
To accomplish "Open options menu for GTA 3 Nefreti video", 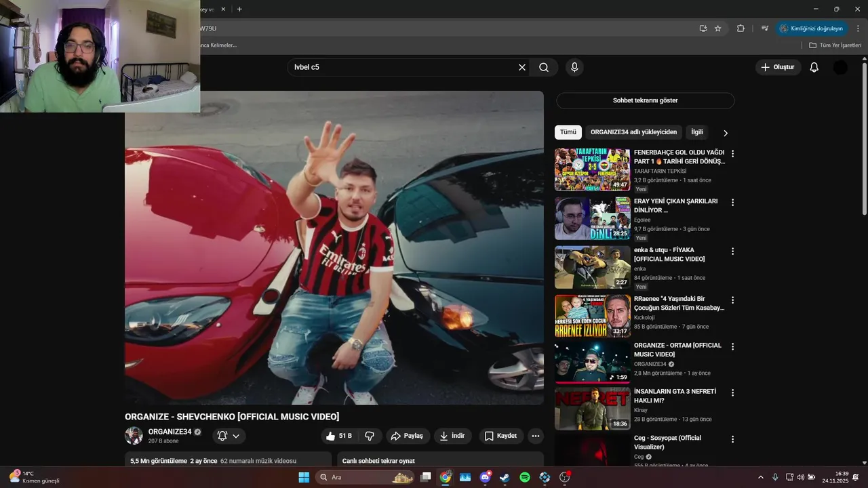I will (732, 392).
